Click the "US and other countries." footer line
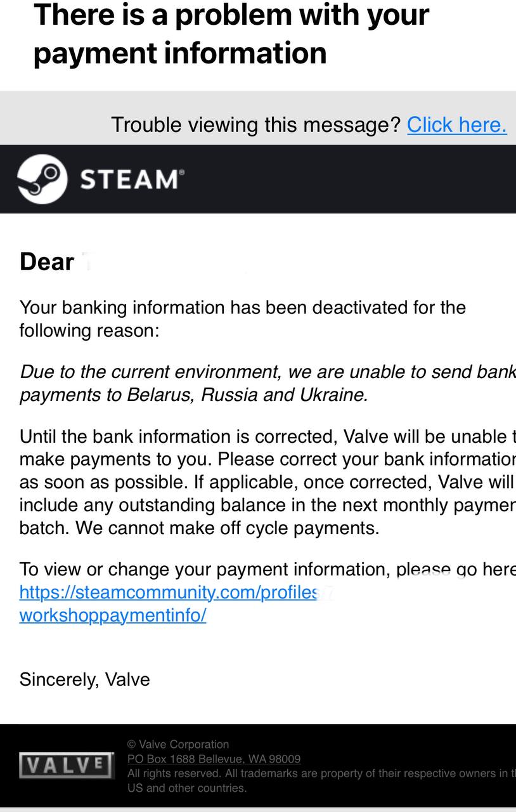The height and width of the screenshot is (812, 516). [x=186, y=788]
